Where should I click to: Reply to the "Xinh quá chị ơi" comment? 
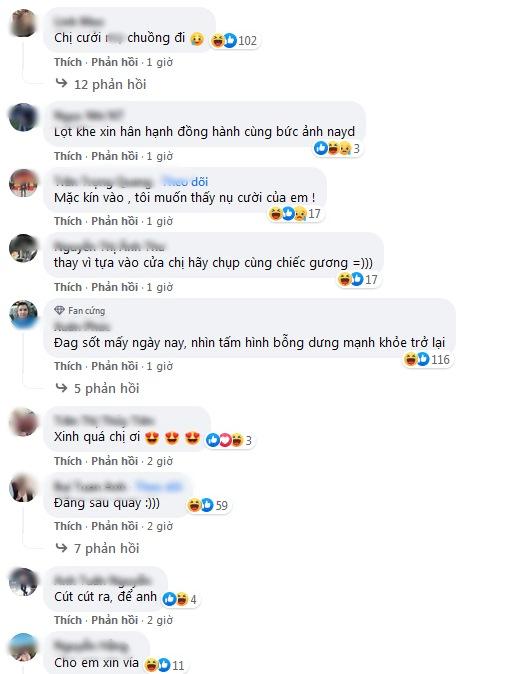click(115, 461)
